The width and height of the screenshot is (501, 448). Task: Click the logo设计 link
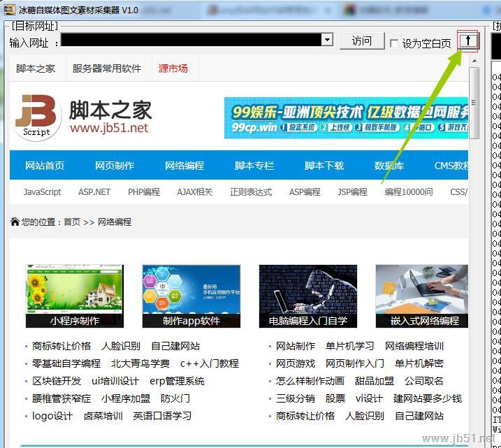52,416
